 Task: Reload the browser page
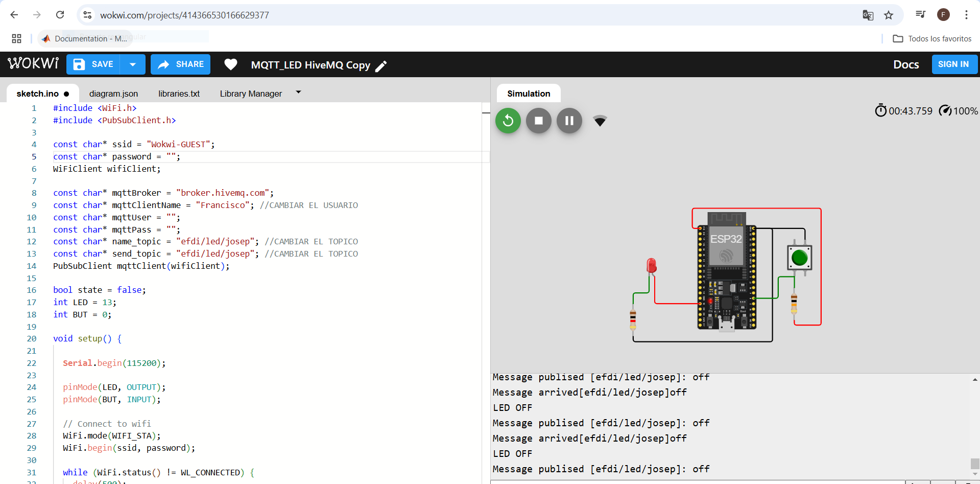tap(60, 15)
